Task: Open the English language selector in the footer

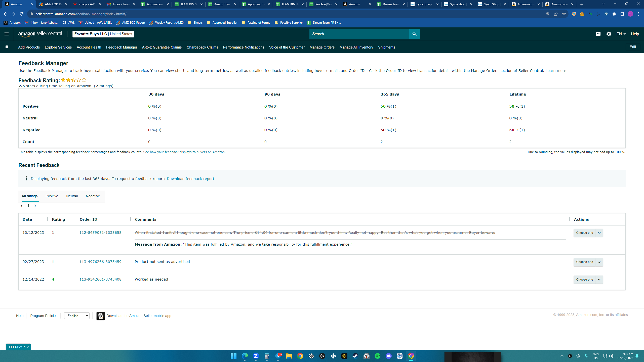Action: [77, 316]
